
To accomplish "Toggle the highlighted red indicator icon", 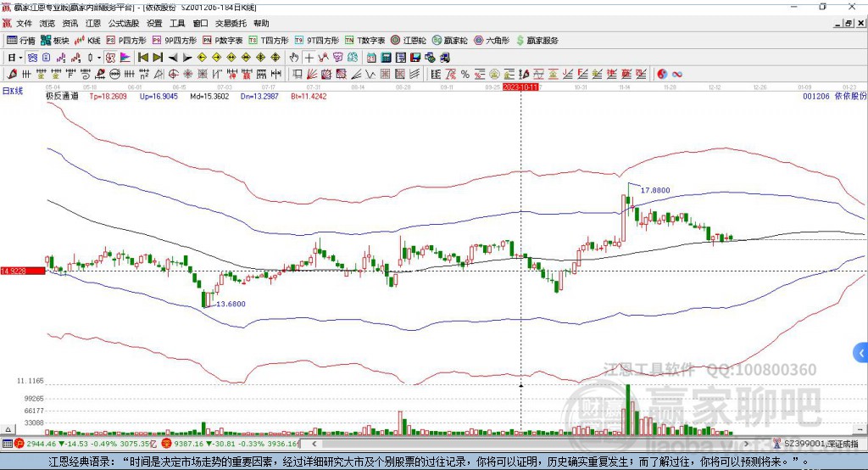I will click(x=110, y=57).
